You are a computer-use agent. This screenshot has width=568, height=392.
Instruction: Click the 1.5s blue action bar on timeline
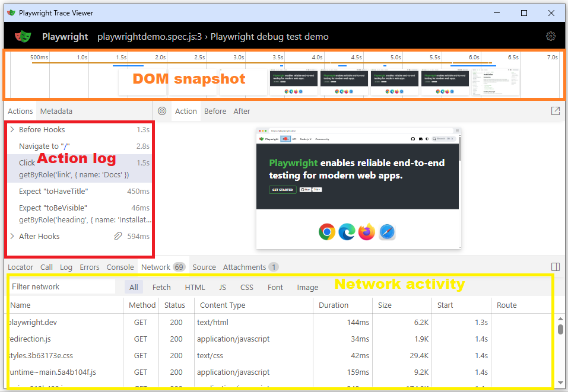128,65
